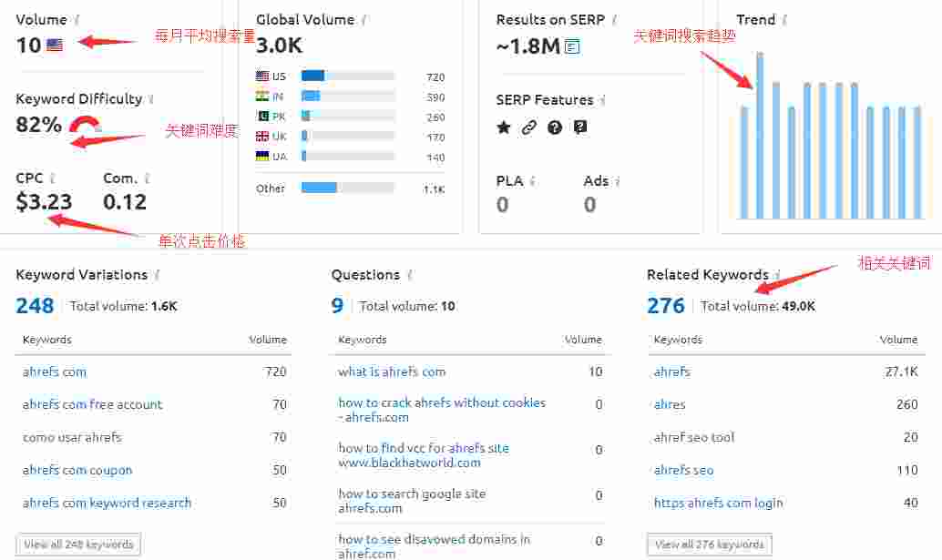The height and width of the screenshot is (560, 942).
Task: Click the View all 248 keywords button
Action: (x=79, y=545)
